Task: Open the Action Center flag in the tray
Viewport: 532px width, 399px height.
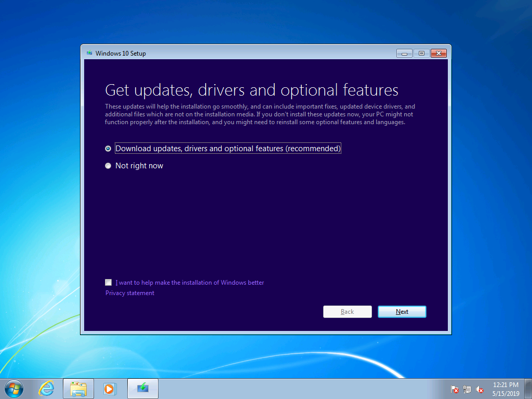Action: pyautogui.click(x=454, y=390)
